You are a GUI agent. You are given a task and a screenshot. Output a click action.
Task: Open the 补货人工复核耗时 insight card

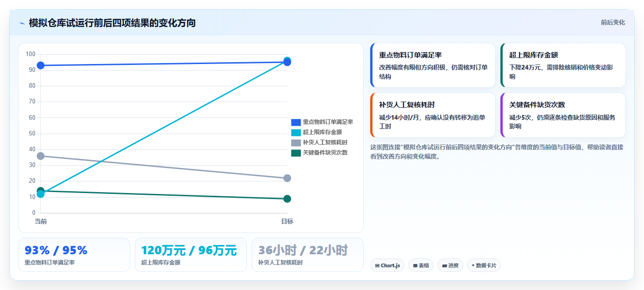tap(433, 115)
